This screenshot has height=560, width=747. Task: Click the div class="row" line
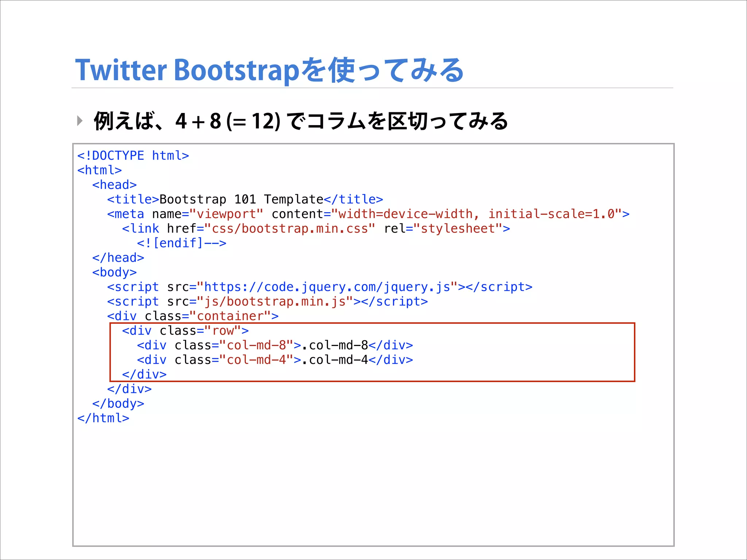click(x=185, y=331)
